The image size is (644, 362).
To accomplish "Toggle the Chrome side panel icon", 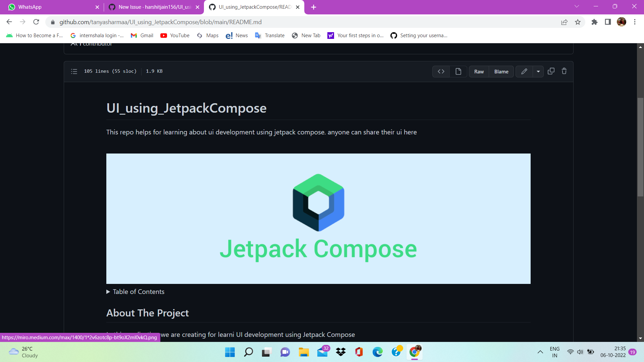I will [608, 22].
